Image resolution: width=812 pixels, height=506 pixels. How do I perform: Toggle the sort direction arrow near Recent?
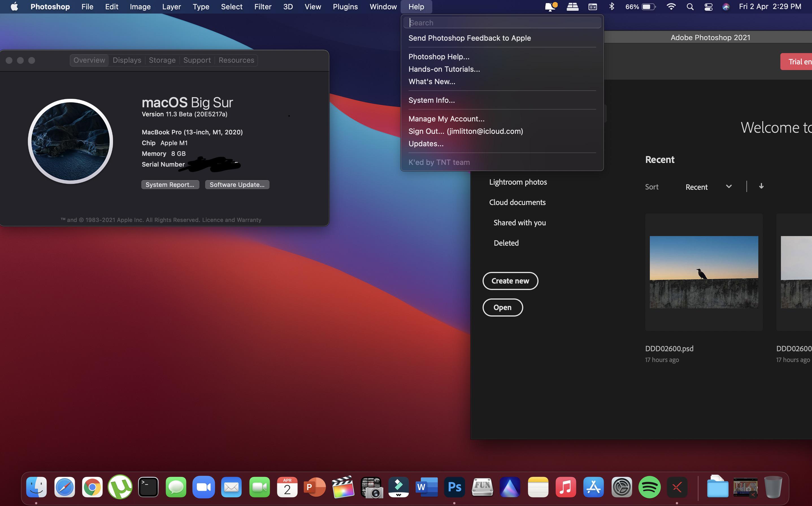(x=761, y=186)
